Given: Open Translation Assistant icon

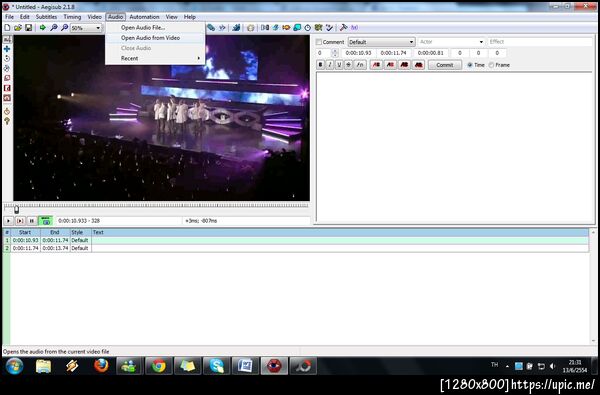Looking at the screenshot, I should [x=286, y=28].
